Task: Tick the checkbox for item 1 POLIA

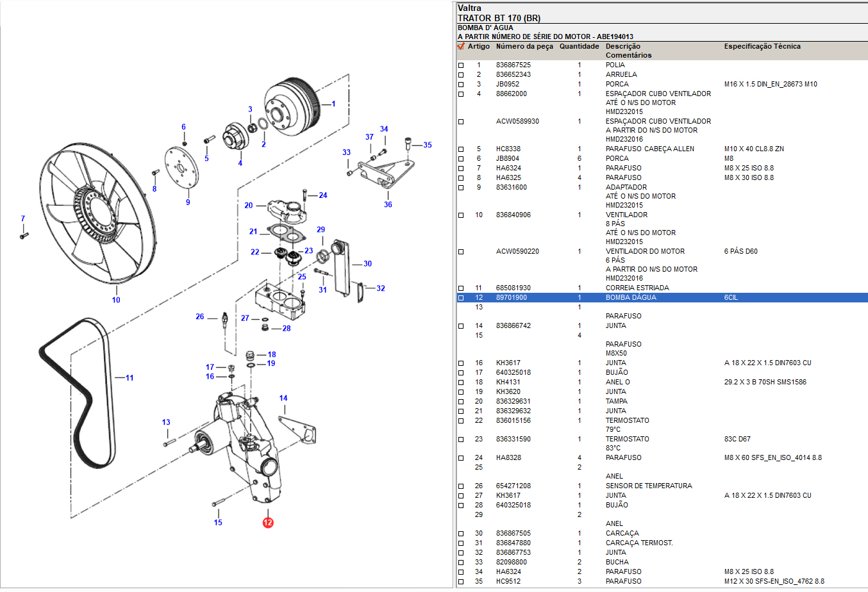Action: pyautogui.click(x=461, y=65)
